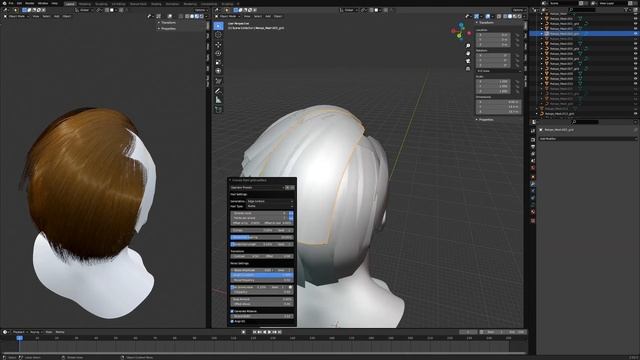
Task: Jump to timeline start frame button
Action: (255, 332)
